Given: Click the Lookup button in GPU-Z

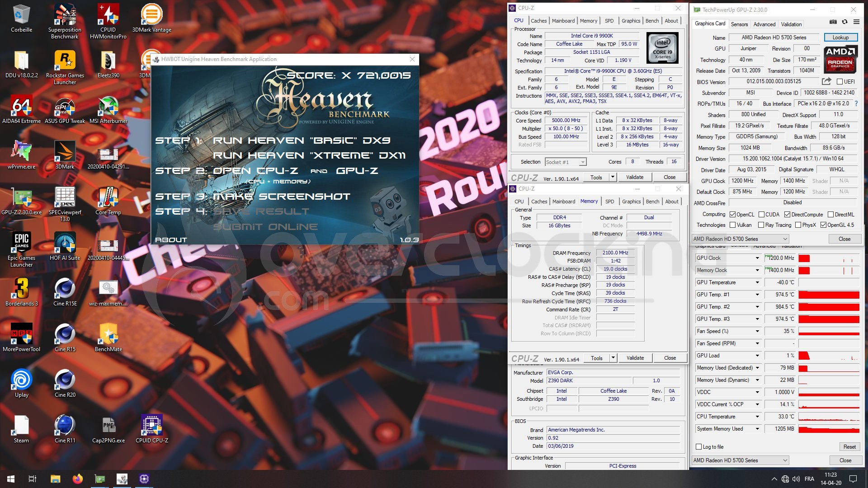Looking at the screenshot, I should [840, 38].
